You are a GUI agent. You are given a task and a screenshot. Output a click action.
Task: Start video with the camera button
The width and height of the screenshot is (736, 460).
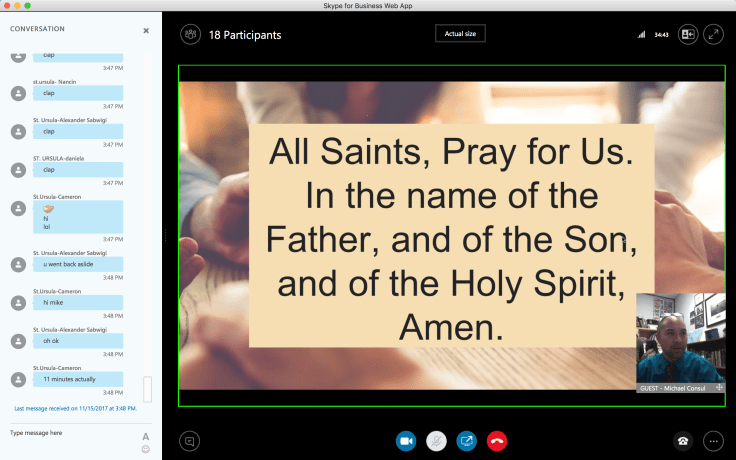406,441
